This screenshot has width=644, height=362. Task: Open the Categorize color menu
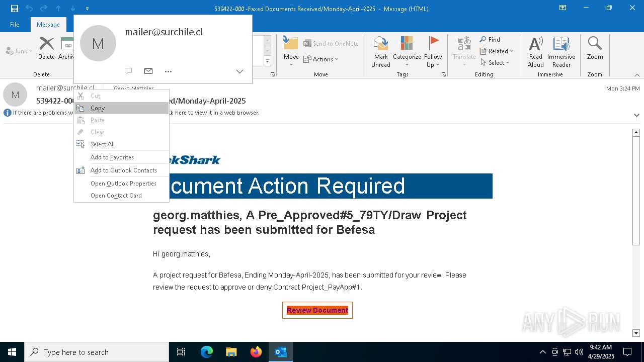[x=407, y=51]
